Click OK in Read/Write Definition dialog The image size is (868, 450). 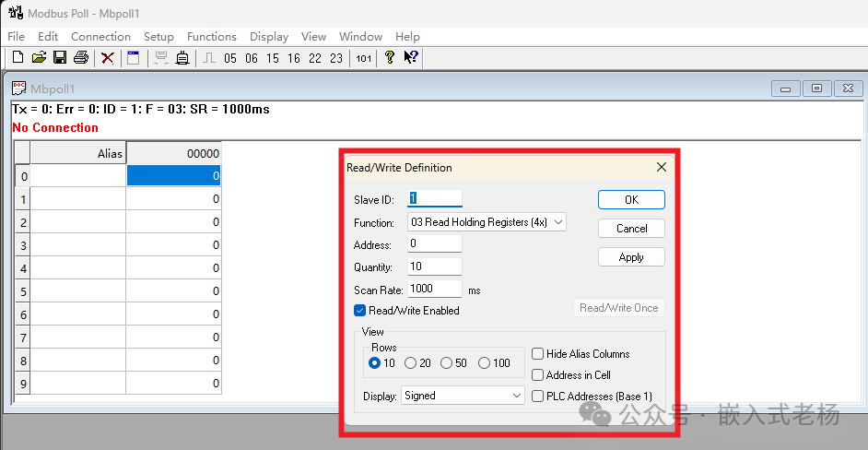coord(631,200)
